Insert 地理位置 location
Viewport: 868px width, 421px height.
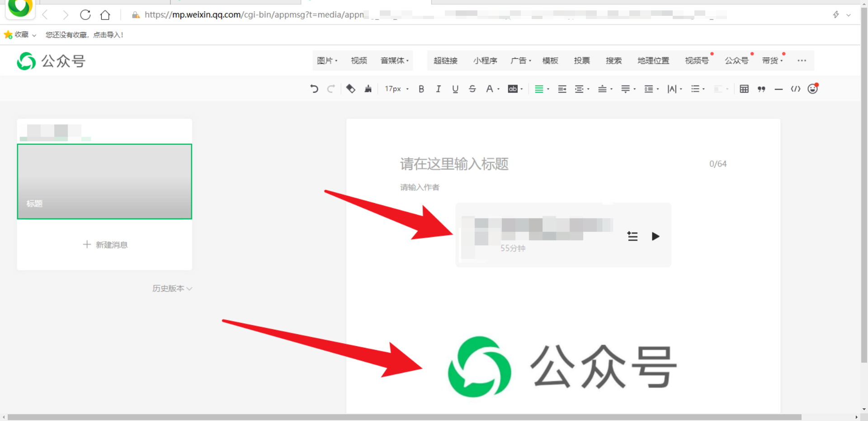coord(653,61)
